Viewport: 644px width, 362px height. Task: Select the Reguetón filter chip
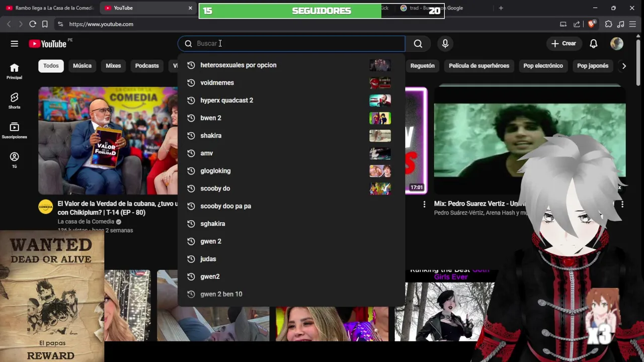pyautogui.click(x=422, y=66)
